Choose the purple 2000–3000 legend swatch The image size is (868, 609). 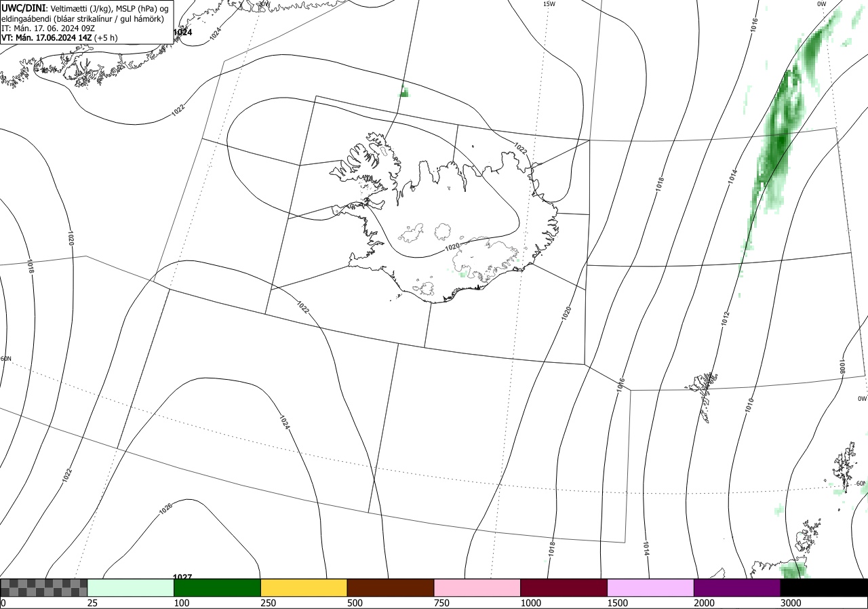tap(737, 587)
